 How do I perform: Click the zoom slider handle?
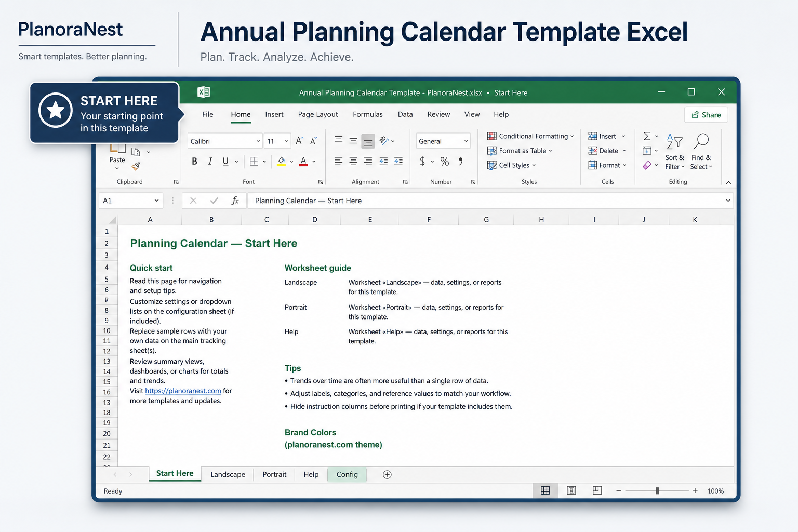point(657,490)
